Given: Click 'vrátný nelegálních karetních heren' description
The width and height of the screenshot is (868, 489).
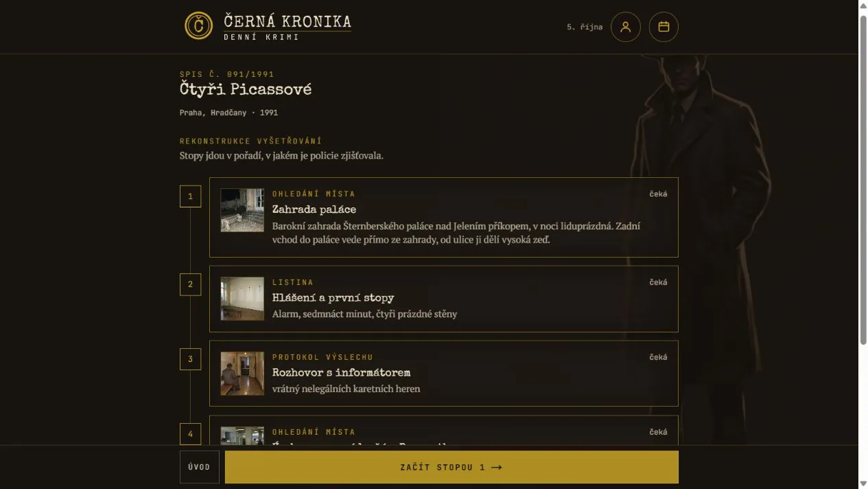Looking at the screenshot, I should (347, 389).
